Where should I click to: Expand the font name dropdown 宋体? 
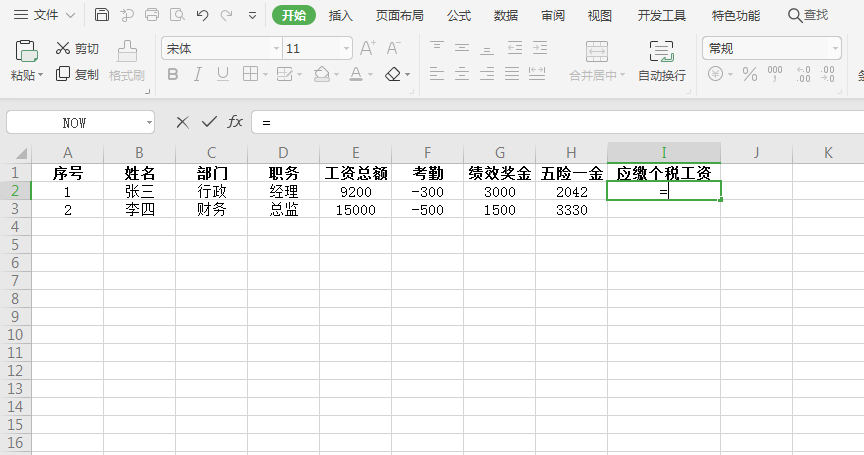[x=276, y=48]
